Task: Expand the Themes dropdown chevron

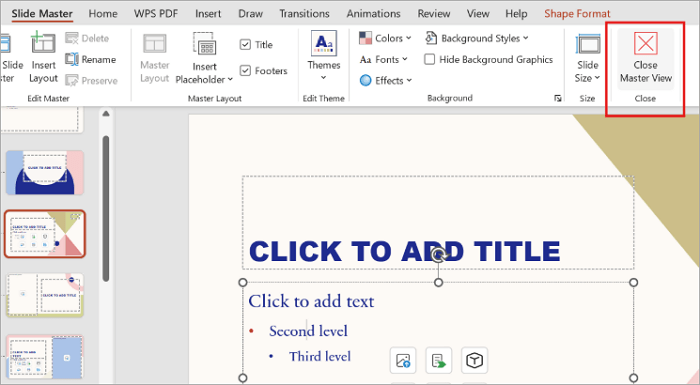Action: 324,78
